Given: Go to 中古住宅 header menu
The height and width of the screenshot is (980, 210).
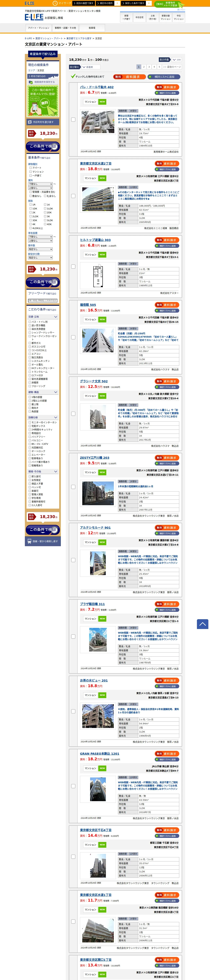Looking at the screenshot, I should (x=140, y=17).
